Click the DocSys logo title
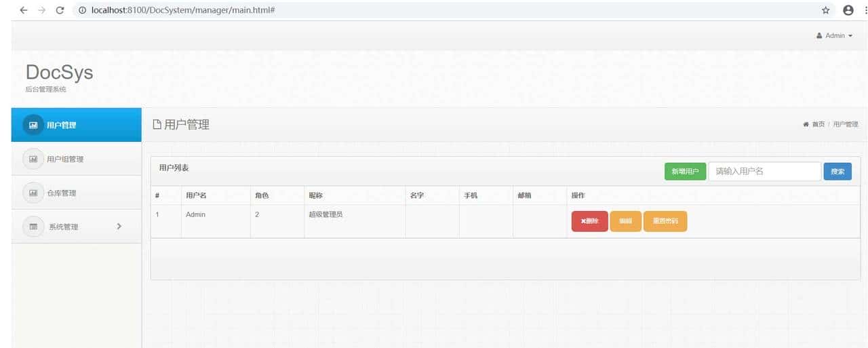 pos(59,72)
